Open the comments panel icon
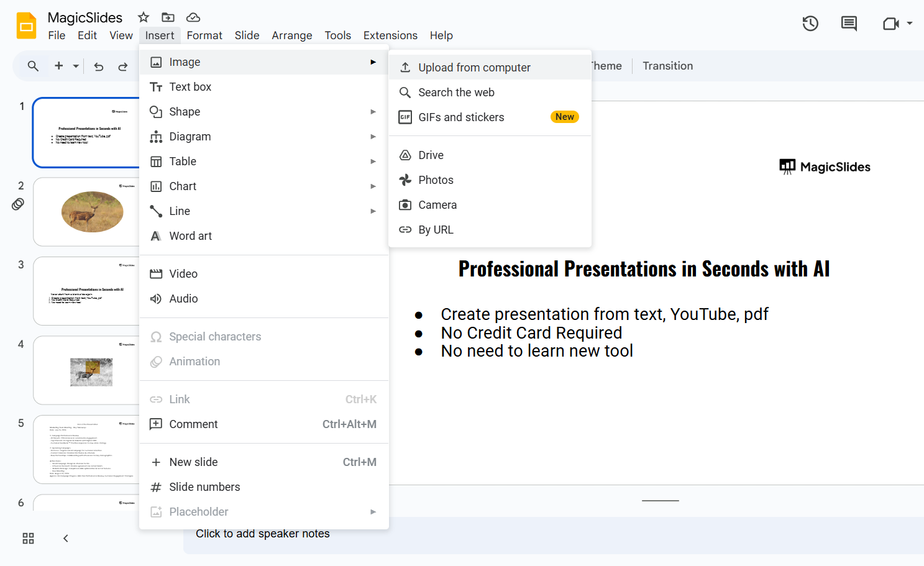 pyautogui.click(x=849, y=24)
